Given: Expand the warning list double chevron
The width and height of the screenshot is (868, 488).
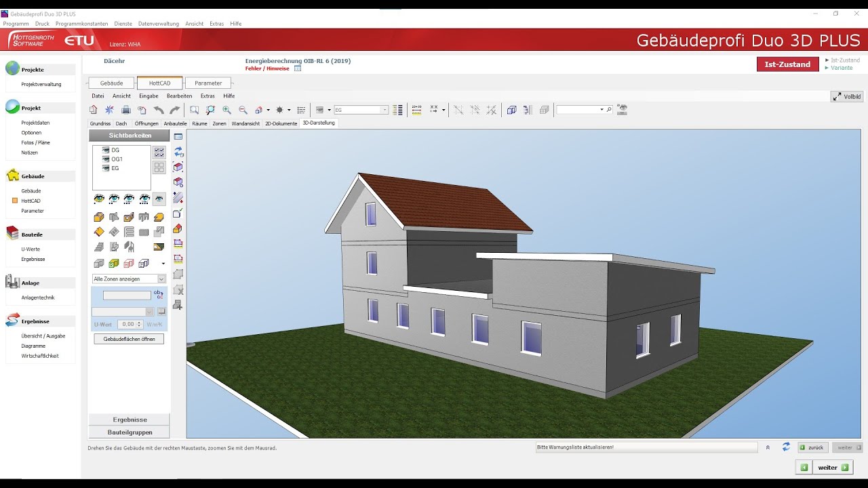Looking at the screenshot, I should click(768, 447).
